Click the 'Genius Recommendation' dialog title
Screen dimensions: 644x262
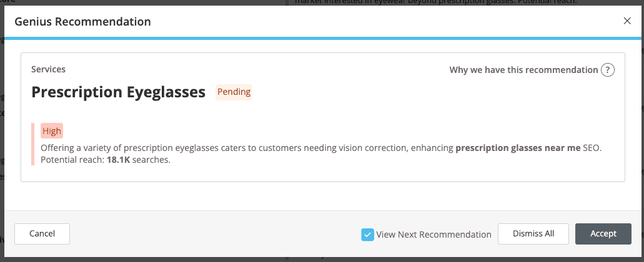coord(82,22)
